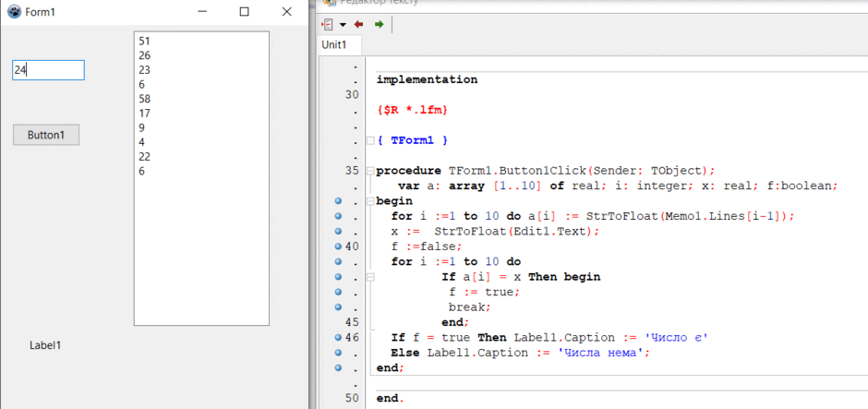Close the Form1 window
This screenshot has width=868, height=409.
(286, 12)
